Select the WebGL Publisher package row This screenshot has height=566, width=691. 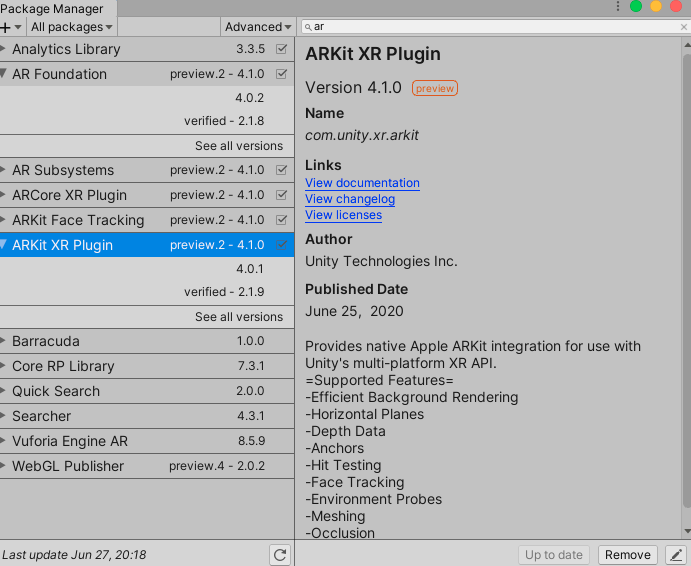pyautogui.click(x=147, y=466)
